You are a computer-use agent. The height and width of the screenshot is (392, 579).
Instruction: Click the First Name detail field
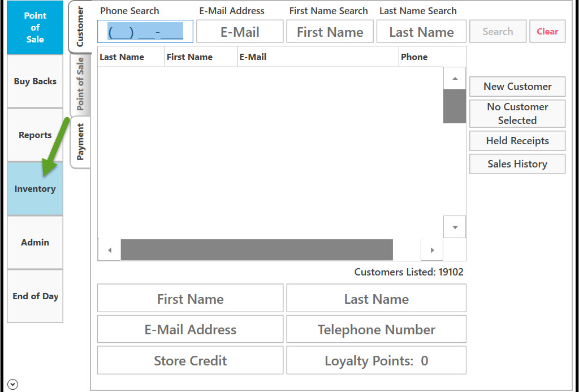pyautogui.click(x=190, y=298)
